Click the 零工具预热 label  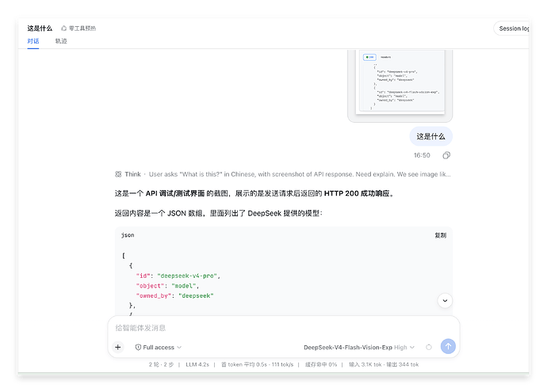[82, 29]
